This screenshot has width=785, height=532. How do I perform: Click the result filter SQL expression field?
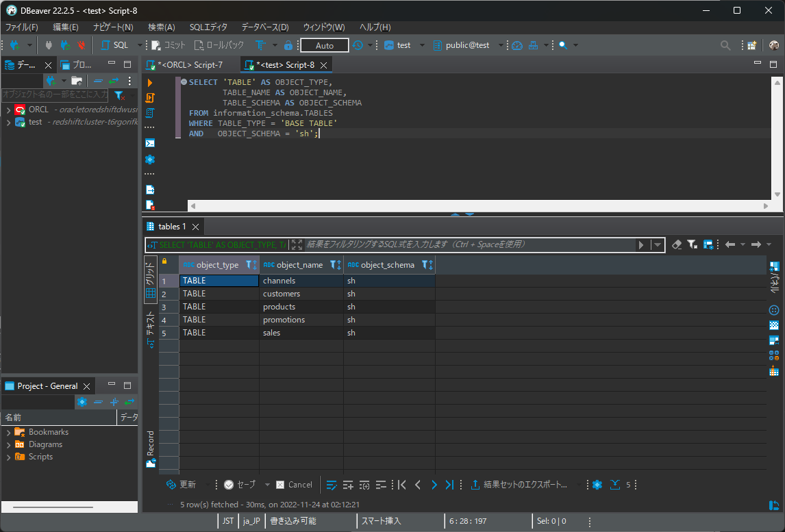470,244
